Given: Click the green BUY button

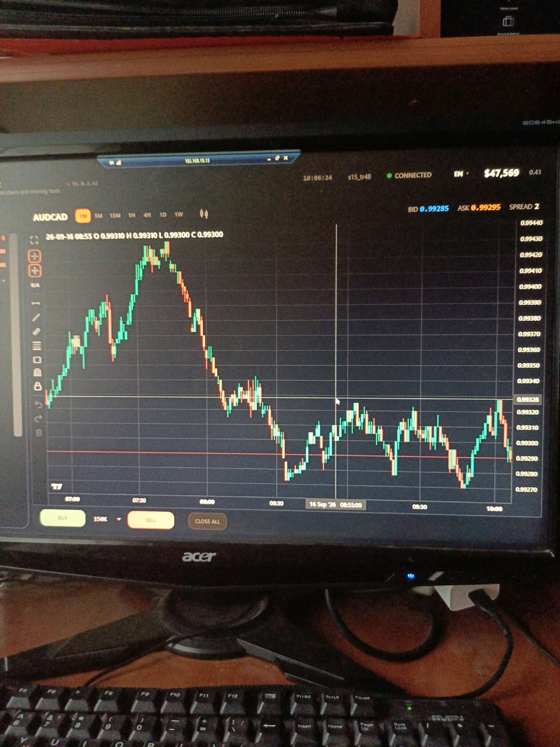Looking at the screenshot, I should [63, 518].
